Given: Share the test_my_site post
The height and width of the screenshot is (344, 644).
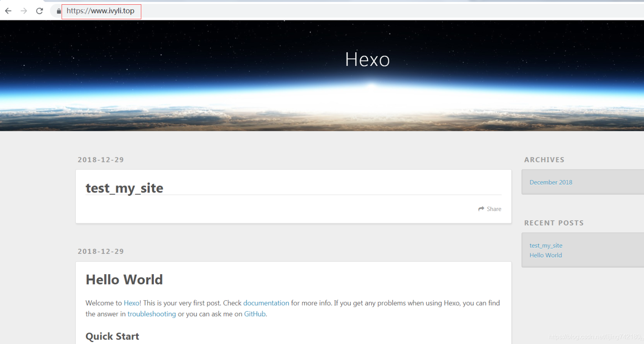Looking at the screenshot, I should click(490, 209).
